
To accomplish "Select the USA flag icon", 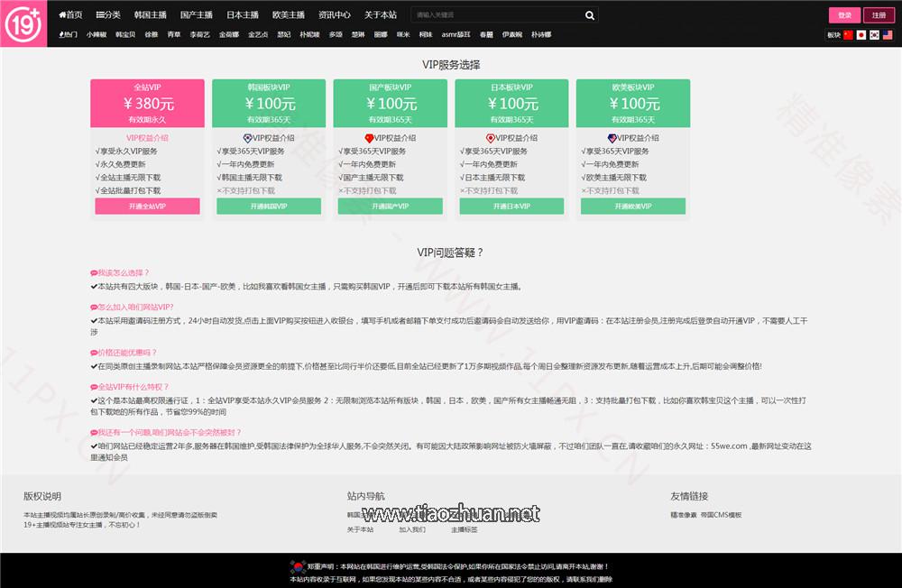I will coord(888,34).
